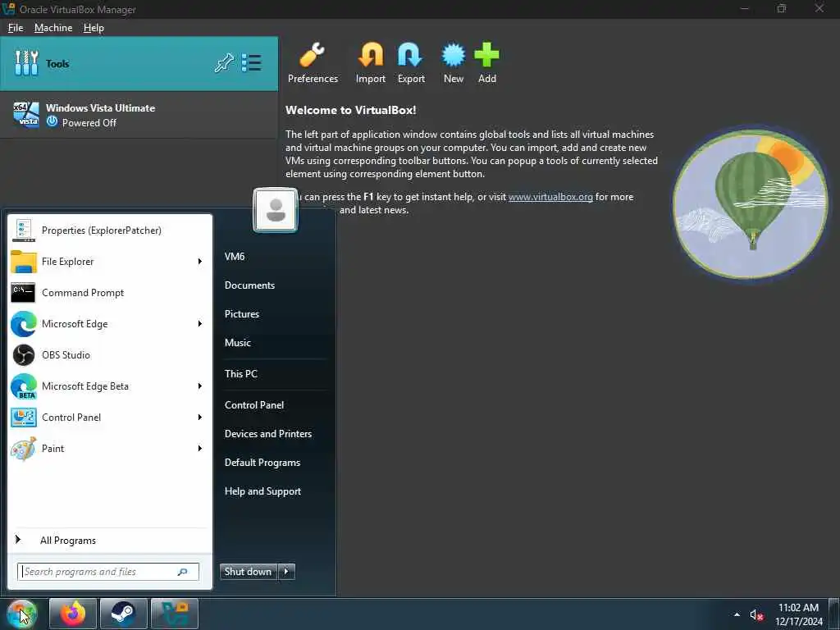The image size is (840, 630).
Task: Open Firefox from the taskbar
Action: (x=73, y=614)
